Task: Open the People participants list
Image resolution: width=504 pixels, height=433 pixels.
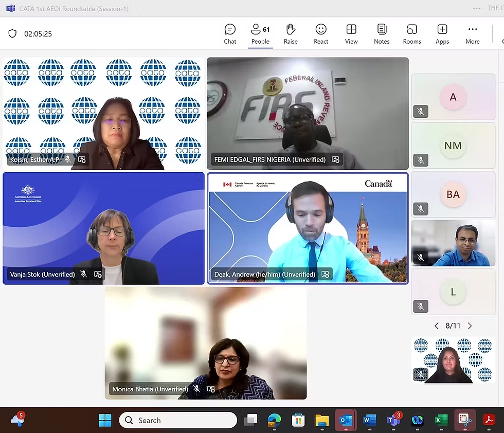Action: coord(260,34)
